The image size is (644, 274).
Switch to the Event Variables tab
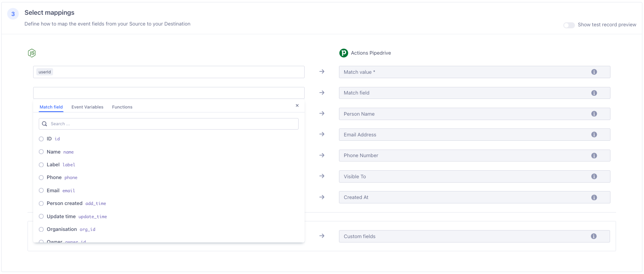tap(87, 107)
